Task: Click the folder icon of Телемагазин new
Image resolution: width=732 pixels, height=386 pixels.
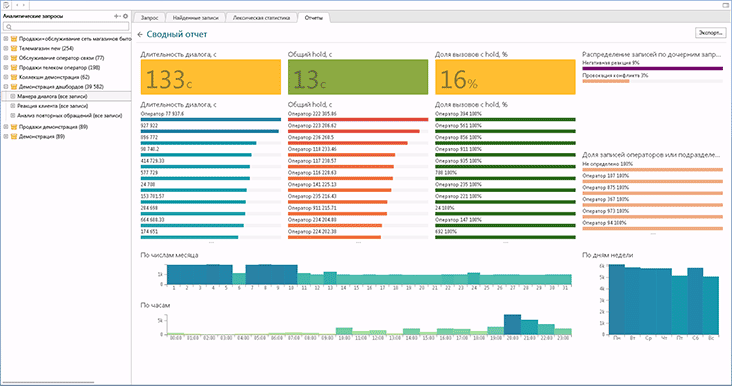Action: (x=14, y=49)
